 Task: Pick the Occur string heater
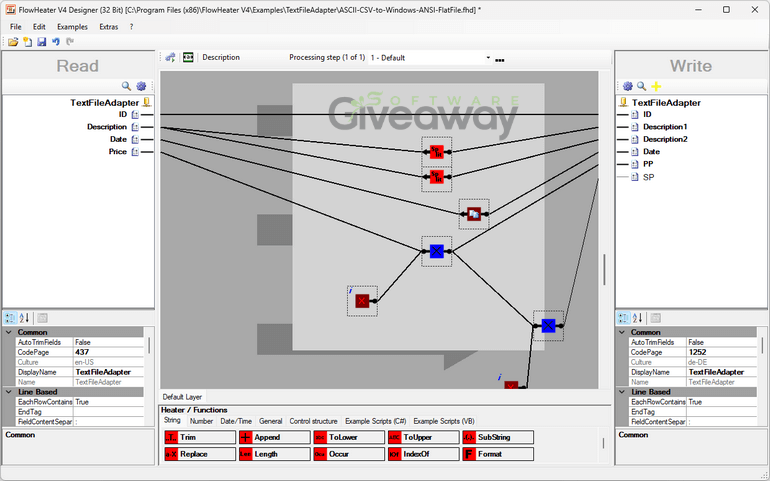(x=349, y=454)
